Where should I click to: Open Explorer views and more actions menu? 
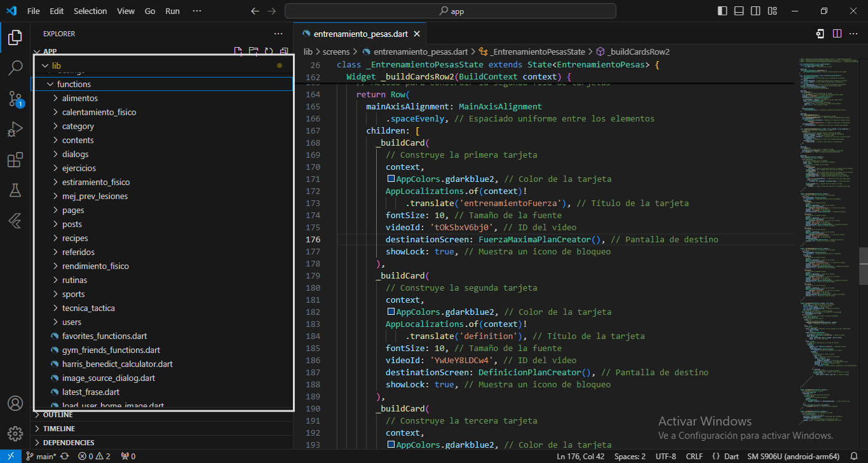[x=278, y=34]
